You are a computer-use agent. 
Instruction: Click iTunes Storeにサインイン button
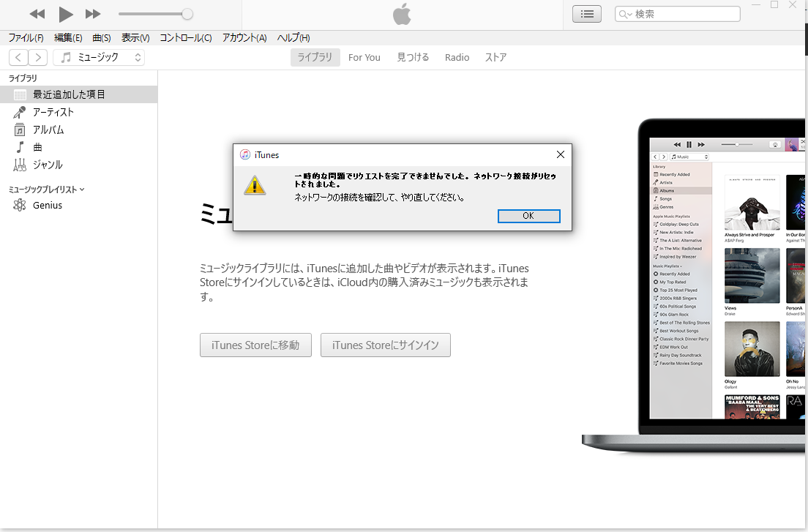(386, 345)
